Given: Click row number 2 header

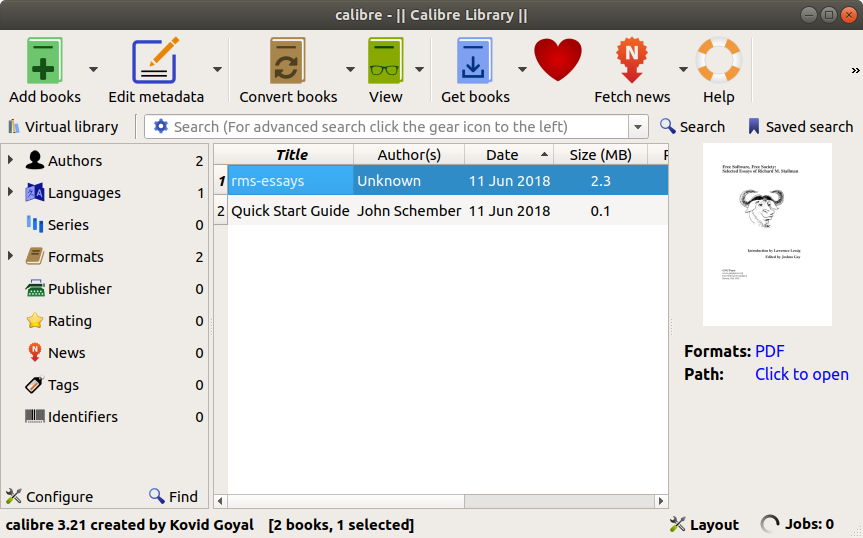Looking at the screenshot, I should [x=221, y=211].
